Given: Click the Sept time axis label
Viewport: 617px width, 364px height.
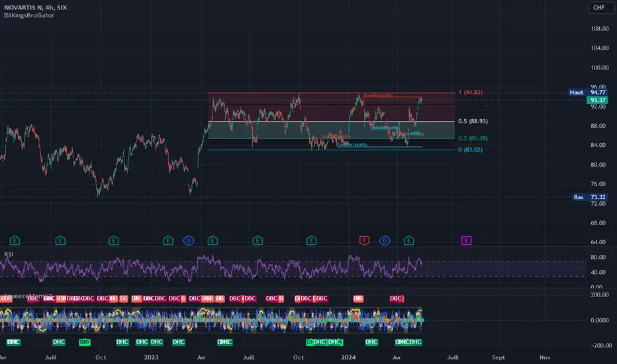Looking at the screenshot, I should 498,357.
